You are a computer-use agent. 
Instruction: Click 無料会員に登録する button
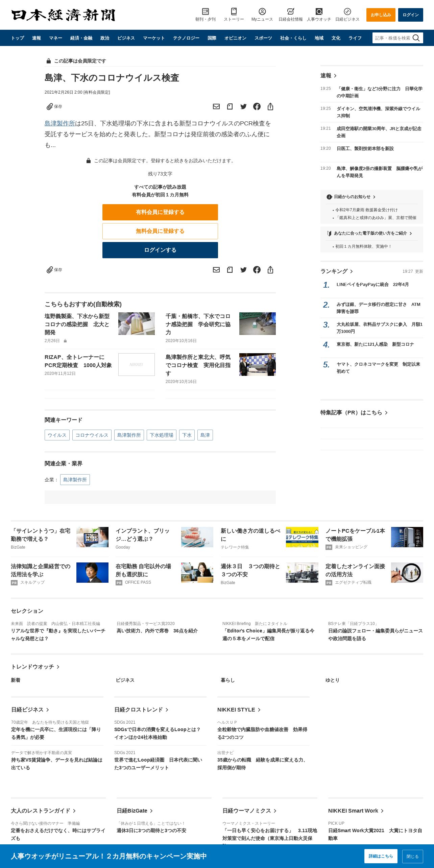coord(160,231)
